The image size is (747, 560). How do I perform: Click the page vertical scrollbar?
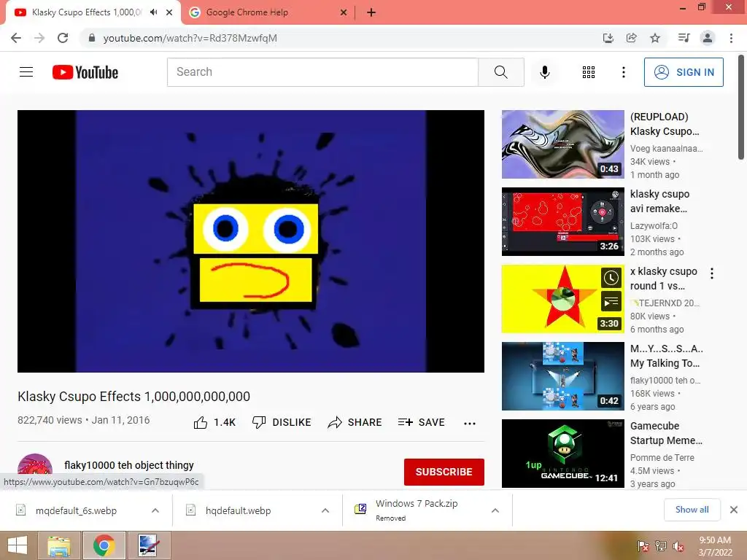741,108
